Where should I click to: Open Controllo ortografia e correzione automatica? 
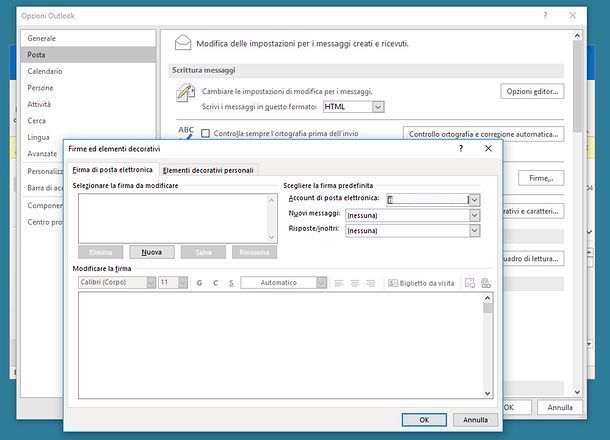pyautogui.click(x=484, y=134)
